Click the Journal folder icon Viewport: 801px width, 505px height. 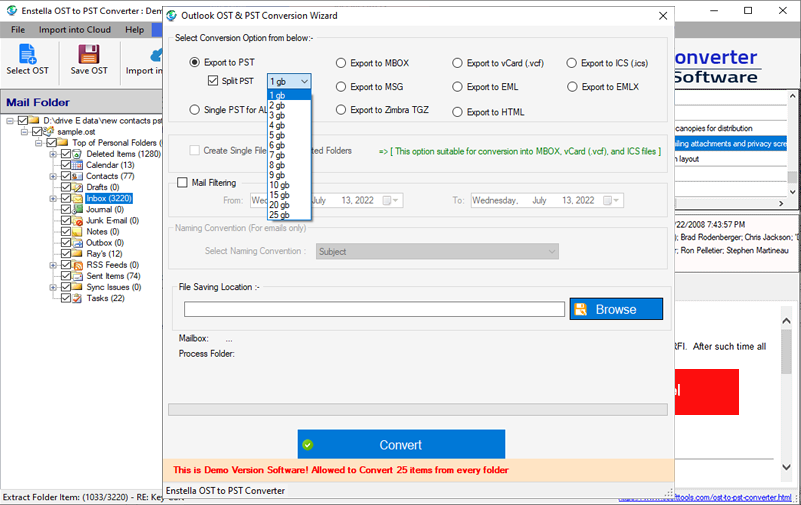pyautogui.click(x=77, y=209)
